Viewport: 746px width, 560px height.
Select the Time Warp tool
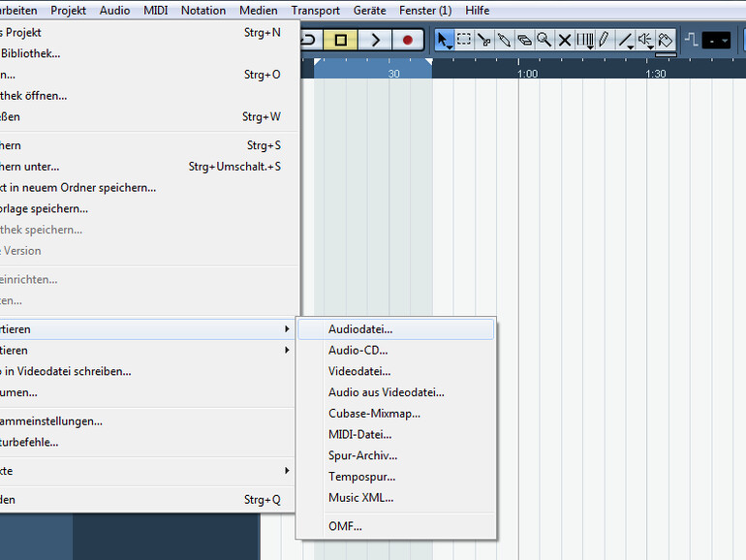(x=585, y=40)
